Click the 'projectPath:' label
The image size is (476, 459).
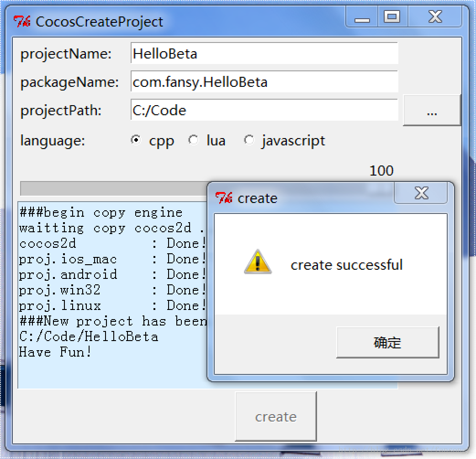[x=61, y=110]
